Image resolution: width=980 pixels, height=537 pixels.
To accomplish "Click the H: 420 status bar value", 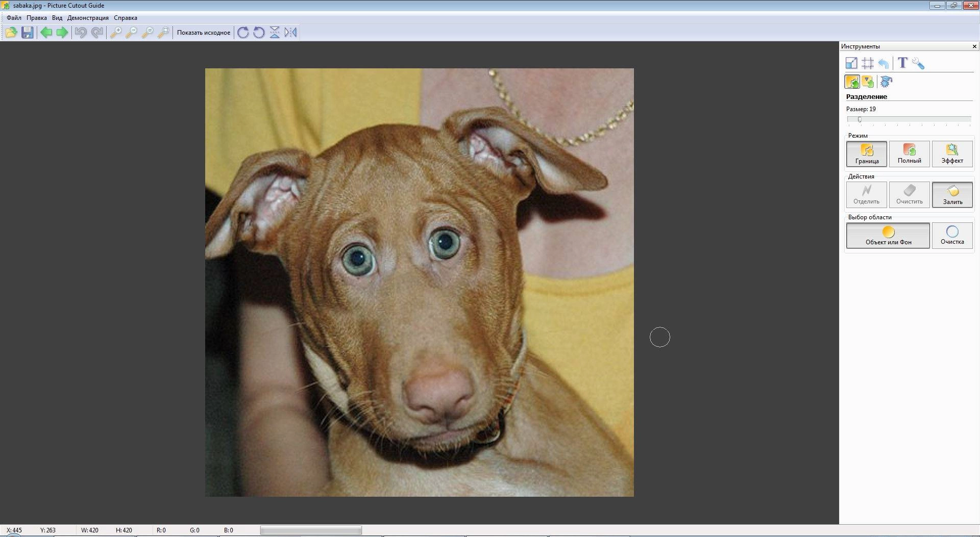I will click(x=124, y=530).
